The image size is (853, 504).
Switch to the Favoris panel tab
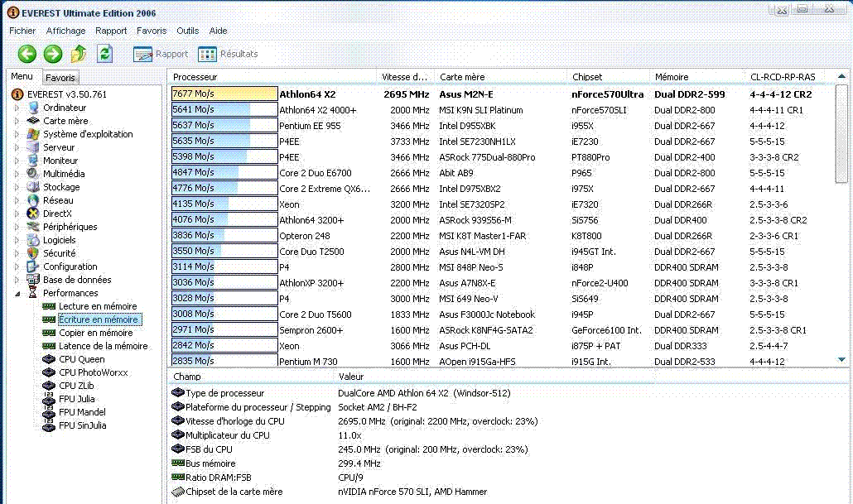tap(60, 78)
